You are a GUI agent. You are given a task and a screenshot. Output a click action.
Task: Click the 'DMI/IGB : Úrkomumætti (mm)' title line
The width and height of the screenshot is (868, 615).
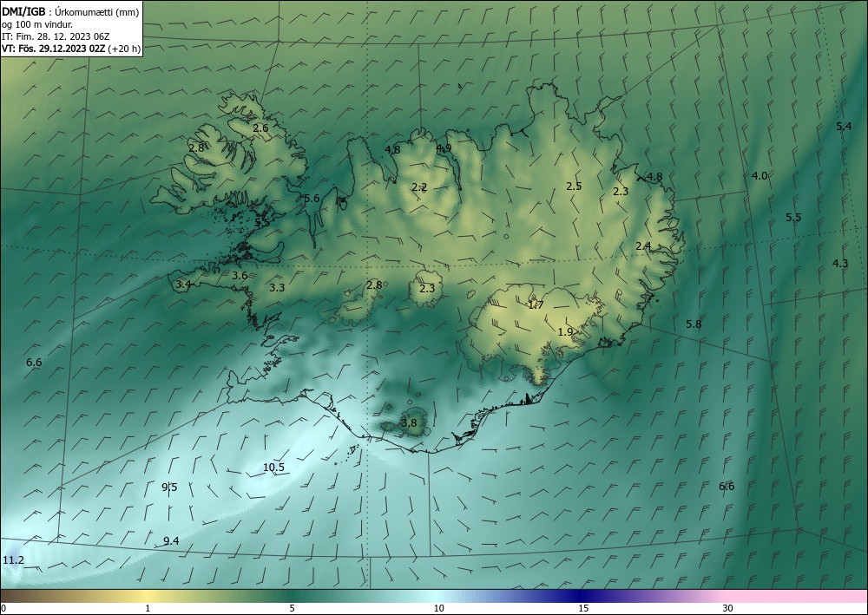(70, 11)
